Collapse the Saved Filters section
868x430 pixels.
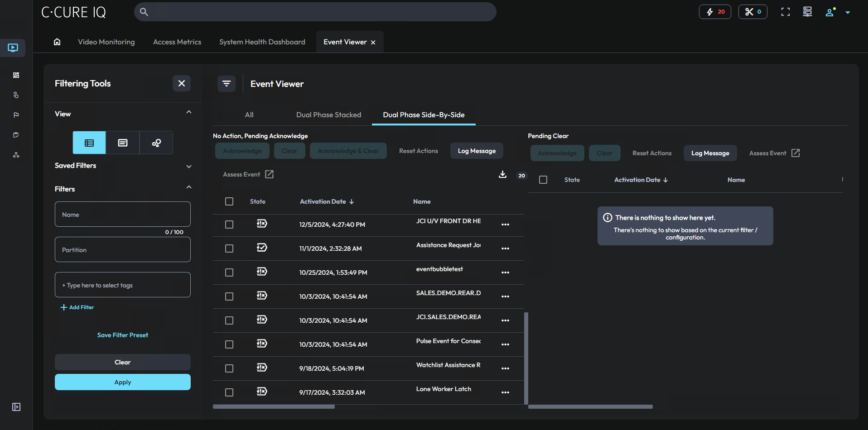coord(188,167)
